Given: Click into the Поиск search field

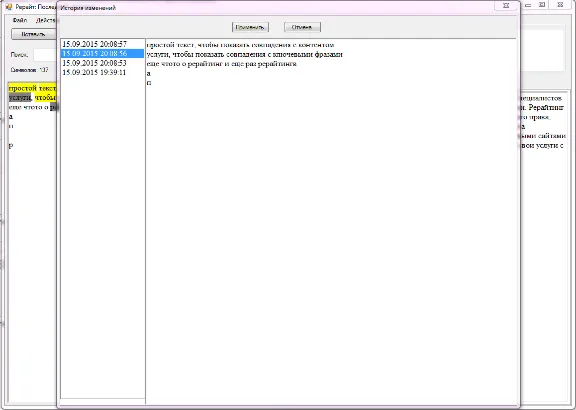Looking at the screenshot, I should click(45, 55).
